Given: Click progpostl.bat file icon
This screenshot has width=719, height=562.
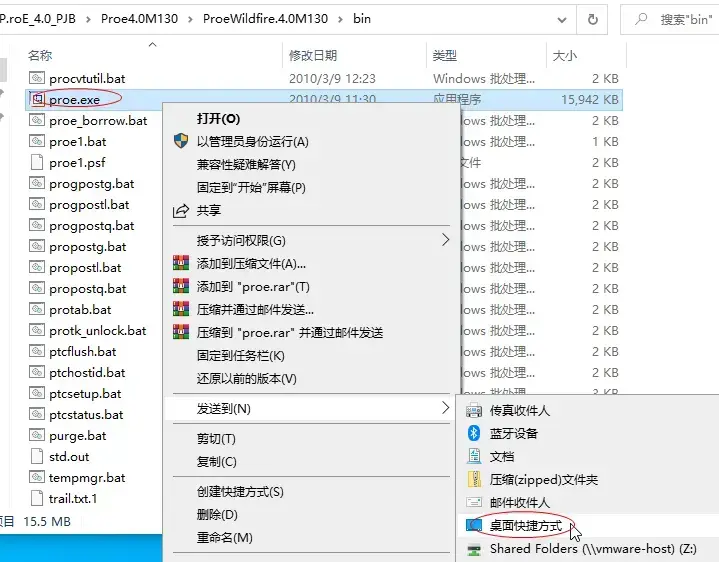Looking at the screenshot, I should coord(37,204).
